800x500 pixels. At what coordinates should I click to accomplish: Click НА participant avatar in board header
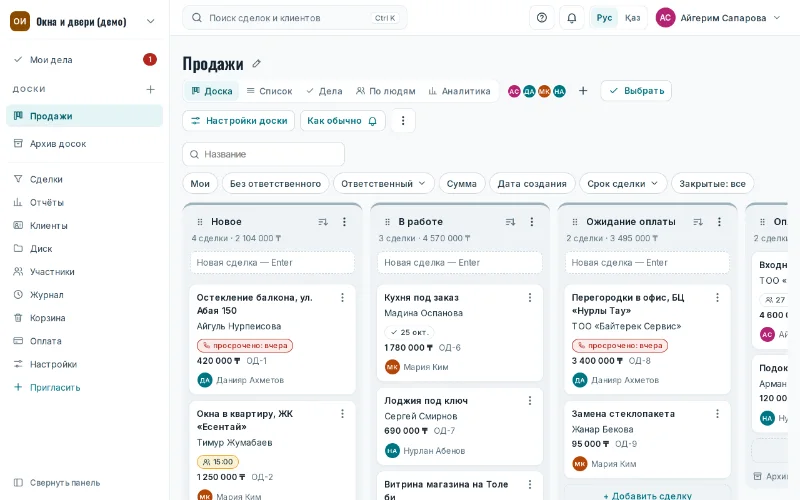tap(559, 91)
